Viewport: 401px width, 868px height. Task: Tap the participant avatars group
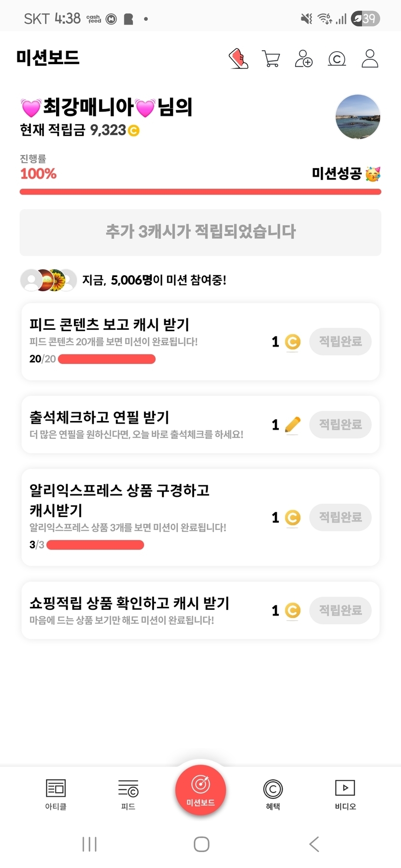pyautogui.click(x=48, y=280)
